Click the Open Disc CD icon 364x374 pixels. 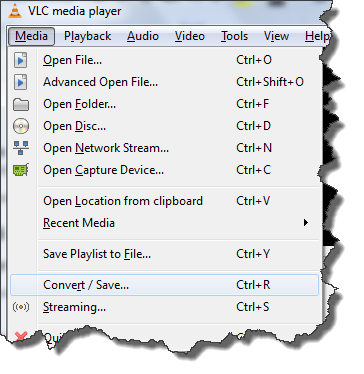click(x=21, y=126)
